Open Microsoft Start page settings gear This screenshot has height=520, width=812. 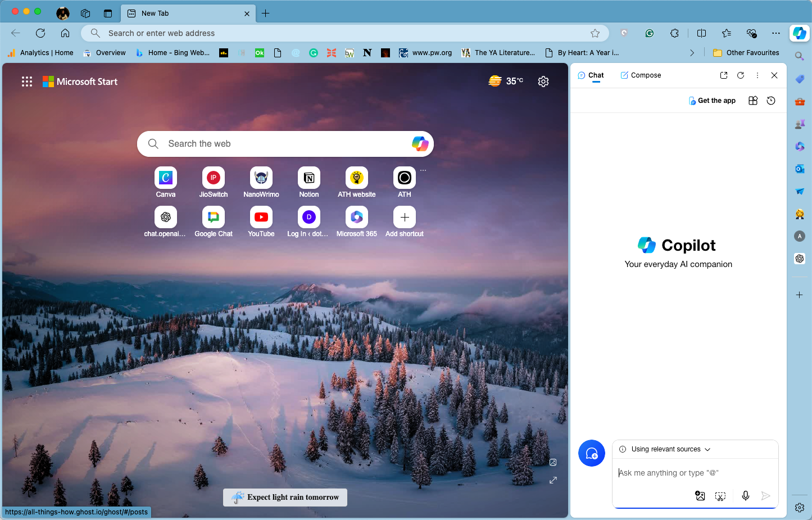click(543, 82)
